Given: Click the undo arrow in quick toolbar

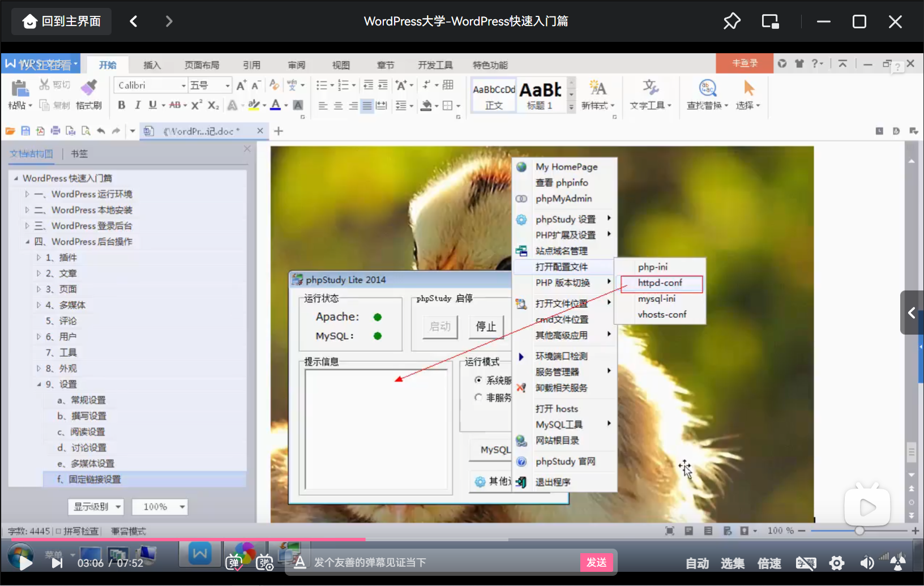Looking at the screenshot, I should (101, 131).
